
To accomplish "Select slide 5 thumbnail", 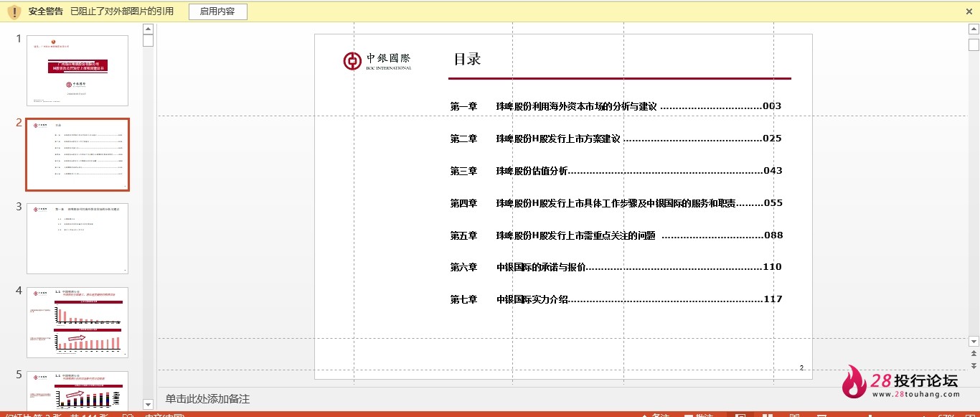I will coord(77,391).
